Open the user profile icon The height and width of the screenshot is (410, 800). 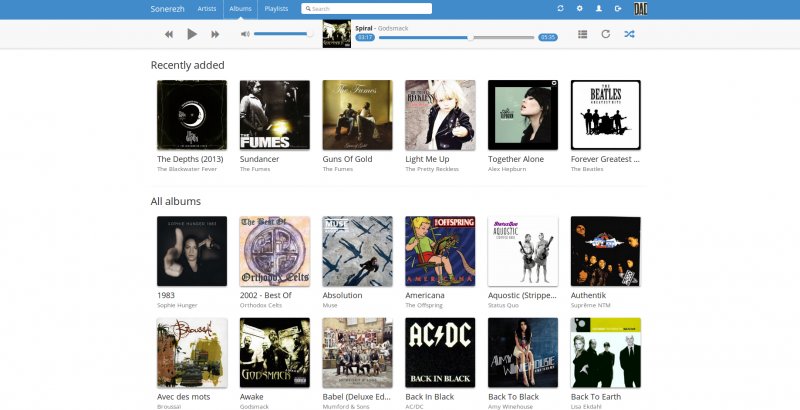click(x=599, y=8)
